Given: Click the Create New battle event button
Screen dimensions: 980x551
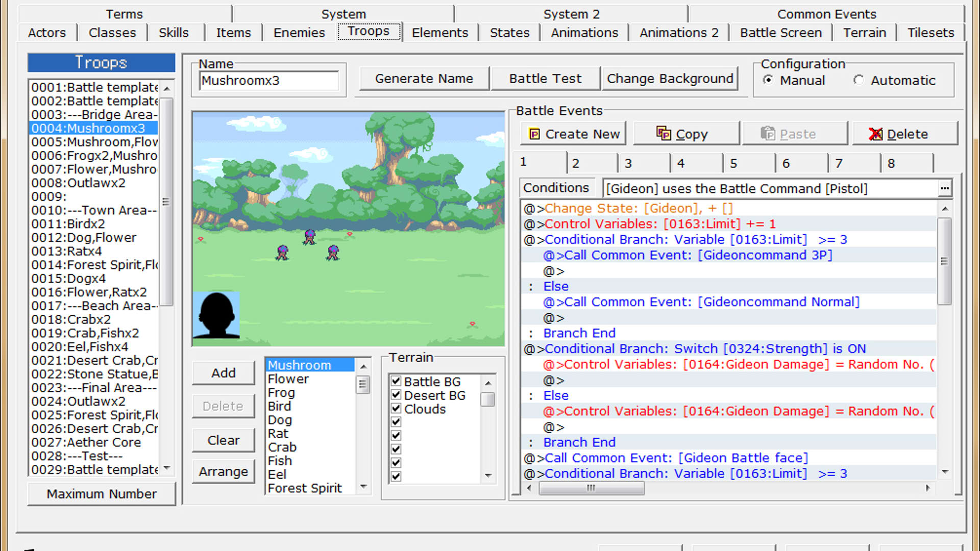Looking at the screenshot, I should tap(573, 134).
